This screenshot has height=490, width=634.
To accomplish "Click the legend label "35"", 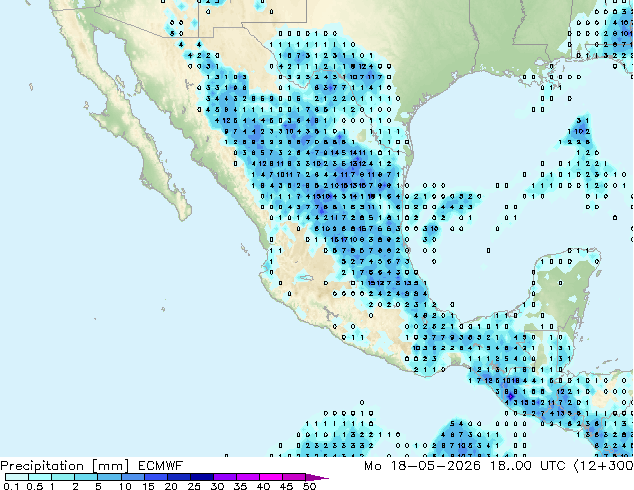I will [x=240, y=486].
